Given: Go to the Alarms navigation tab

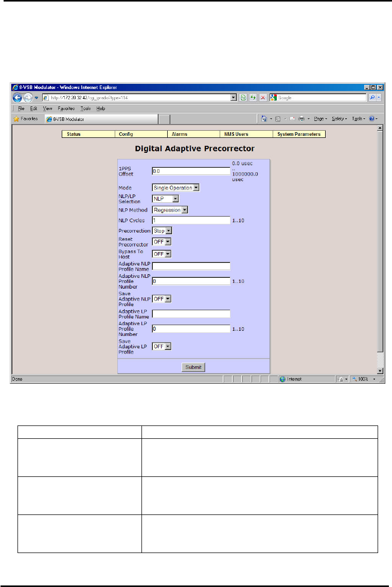Looking at the screenshot, I should click(x=193, y=134).
